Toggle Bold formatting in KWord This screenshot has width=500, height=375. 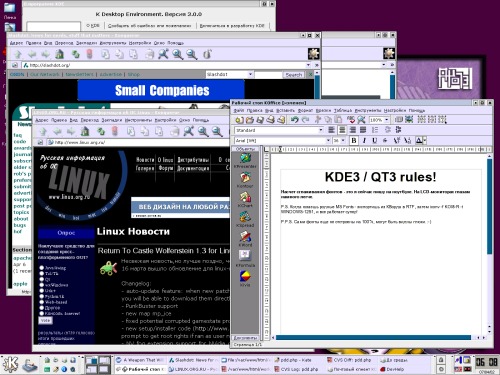pyautogui.click(x=354, y=141)
